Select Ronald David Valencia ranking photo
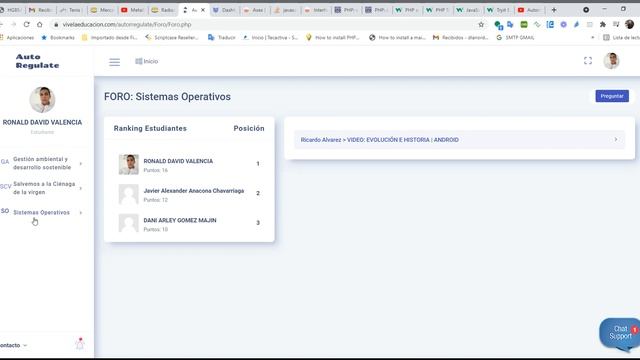 coord(129,164)
